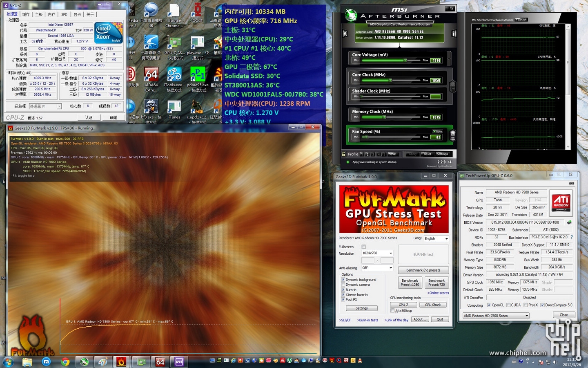588x368 pixels.
Task: Switch to MSI Afterburner taskbar button
Action: 84,361
